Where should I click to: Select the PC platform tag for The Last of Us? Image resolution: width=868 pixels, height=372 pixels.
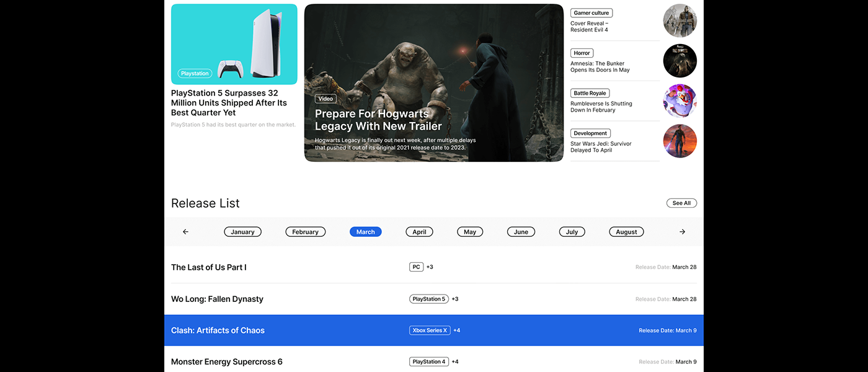tap(416, 267)
